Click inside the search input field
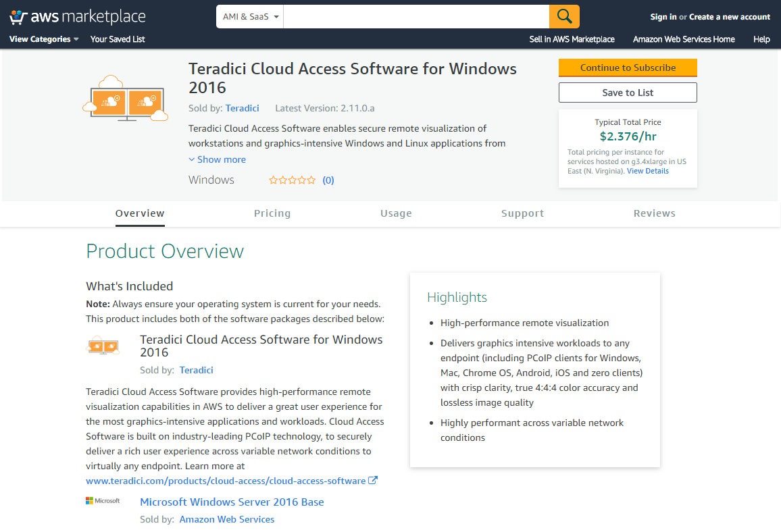Viewport: 781px width, 532px height. [x=415, y=16]
